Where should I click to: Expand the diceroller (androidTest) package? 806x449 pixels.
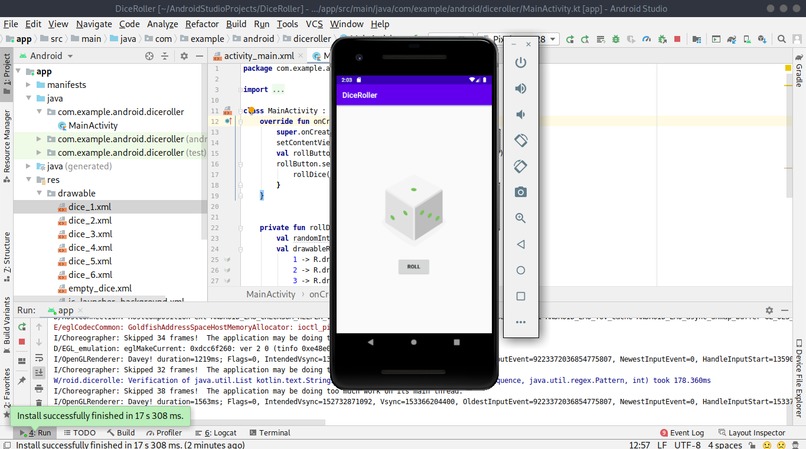[39, 139]
